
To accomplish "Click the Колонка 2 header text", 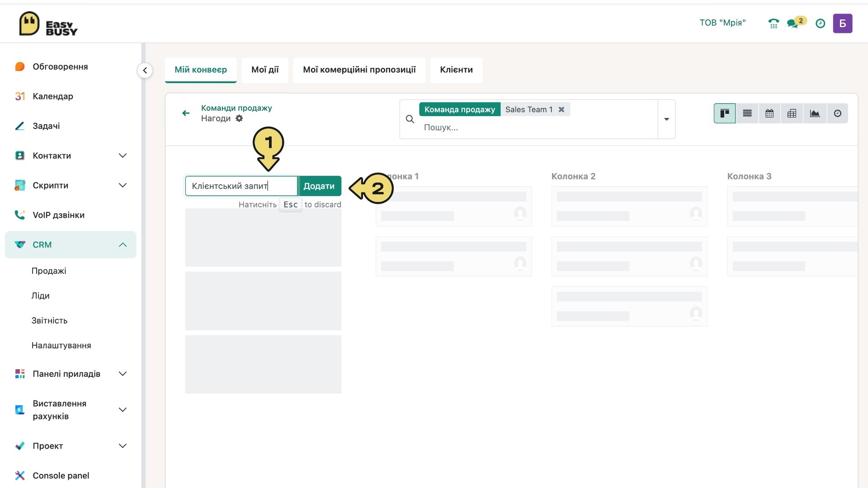I will [573, 176].
